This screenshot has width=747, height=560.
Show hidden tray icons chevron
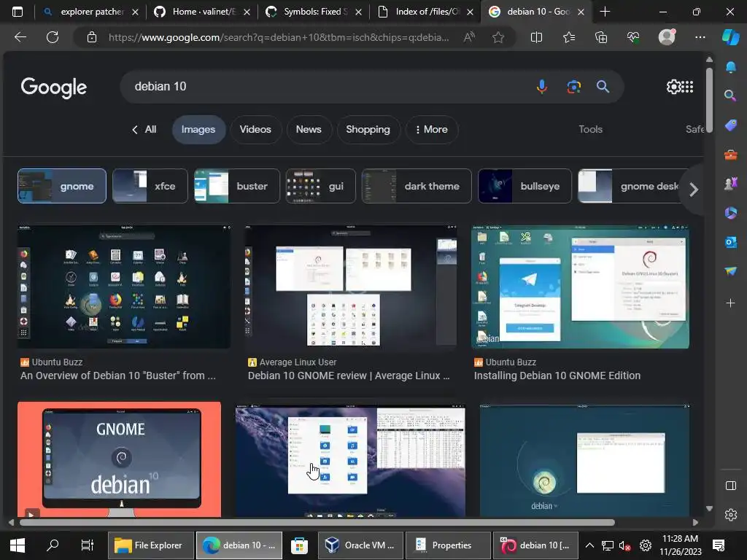(589, 545)
